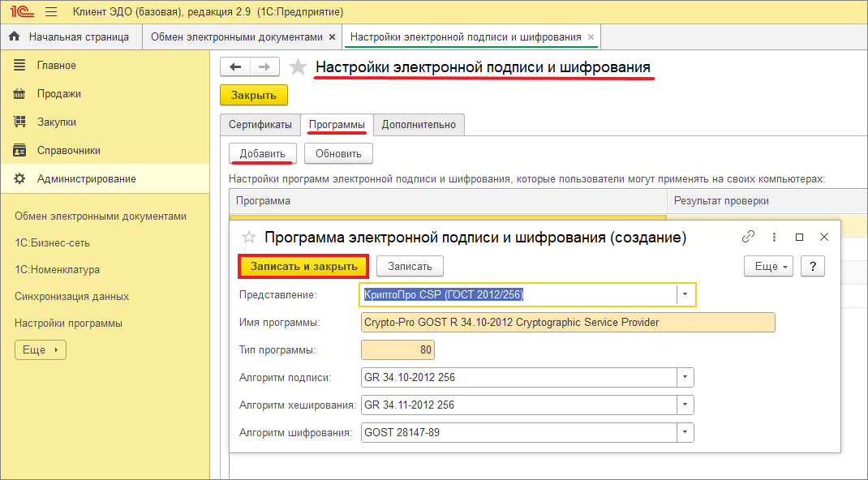Viewport: 868px width, 480px height.
Task: Click the Тип программы input field
Action: coord(397,349)
